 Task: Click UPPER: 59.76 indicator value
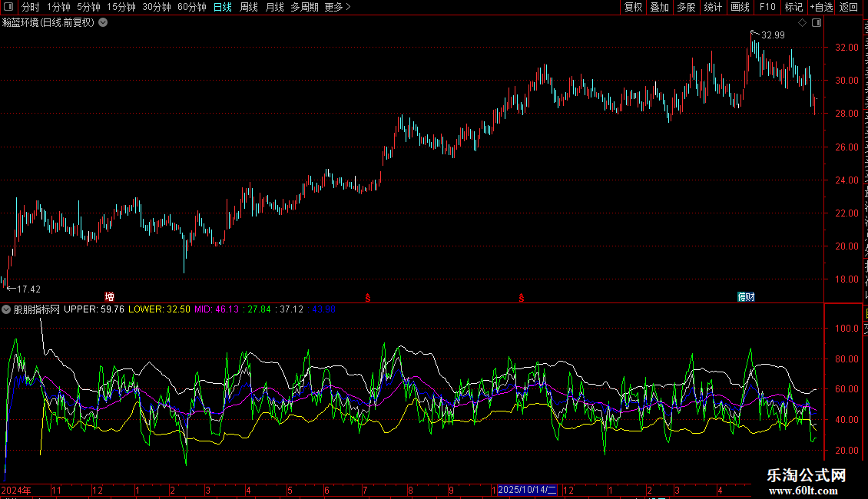pyautogui.click(x=94, y=310)
